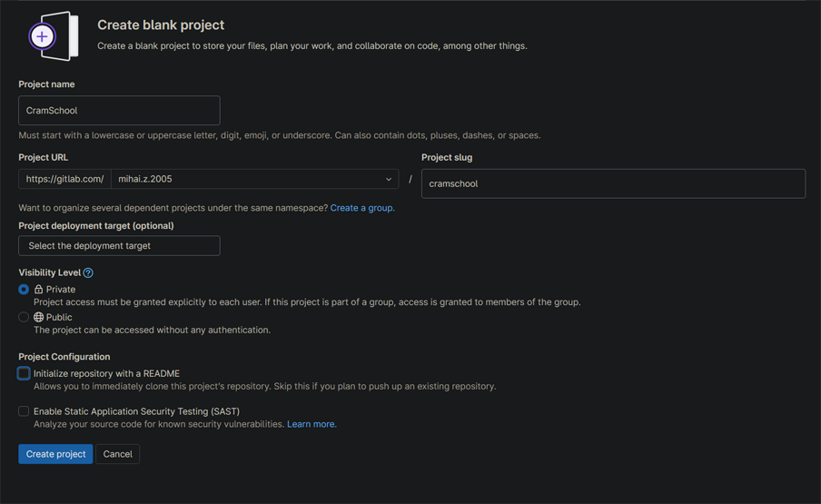Click the Enable Static Application Security Testing label
This screenshot has width=821, height=504.
point(136,411)
